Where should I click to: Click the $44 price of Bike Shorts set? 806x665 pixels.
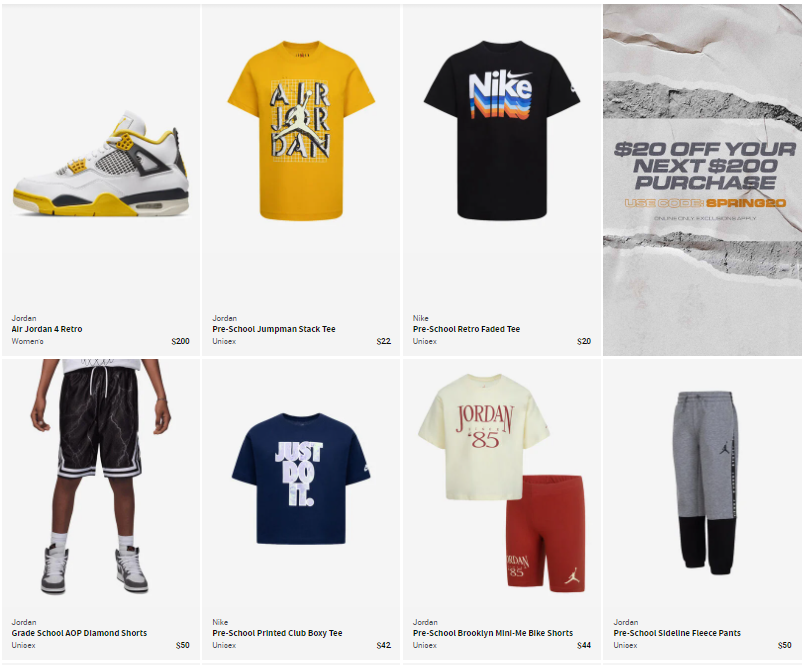pyautogui.click(x=584, y=645)
